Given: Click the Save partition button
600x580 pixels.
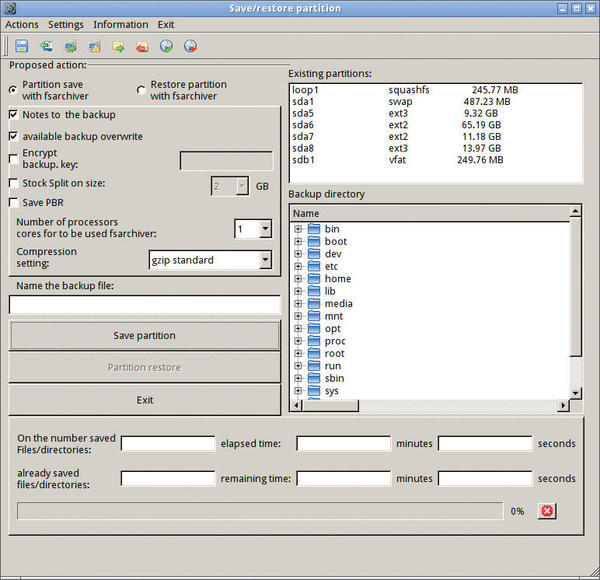Looking at the screenshot, I should coord(144,336).
